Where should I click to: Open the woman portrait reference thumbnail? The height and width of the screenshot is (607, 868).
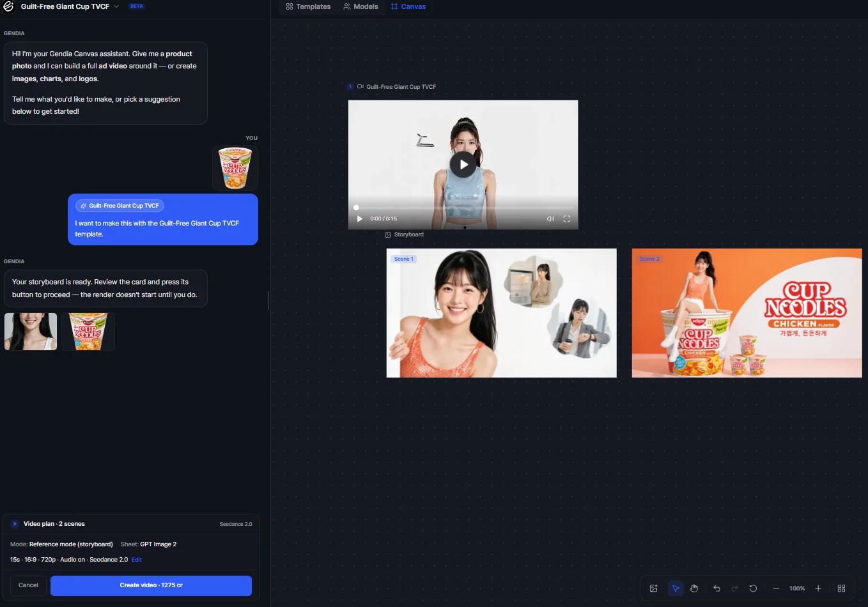[31, 332]
